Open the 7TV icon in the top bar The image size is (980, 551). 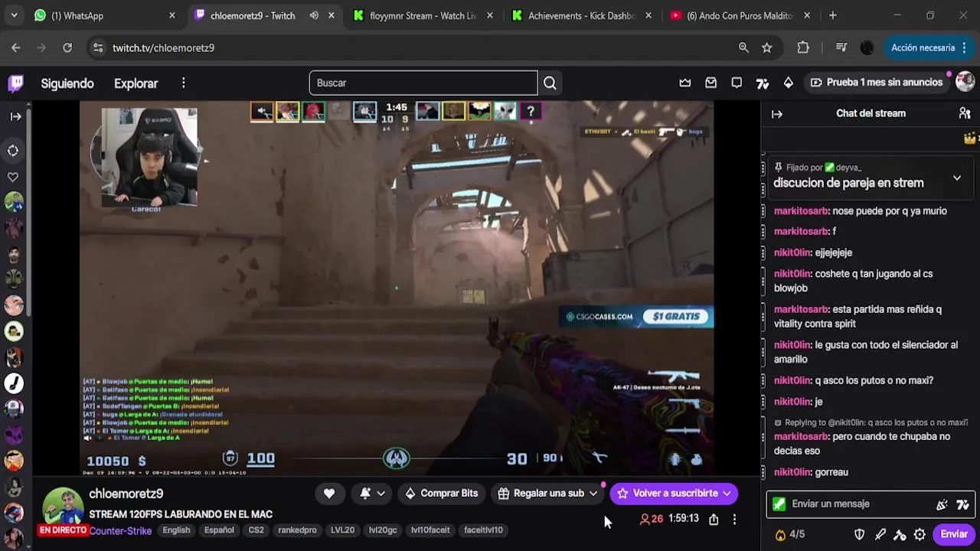762,83
